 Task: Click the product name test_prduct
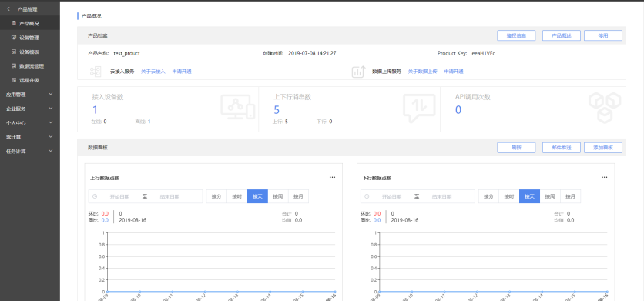point(126,53)
